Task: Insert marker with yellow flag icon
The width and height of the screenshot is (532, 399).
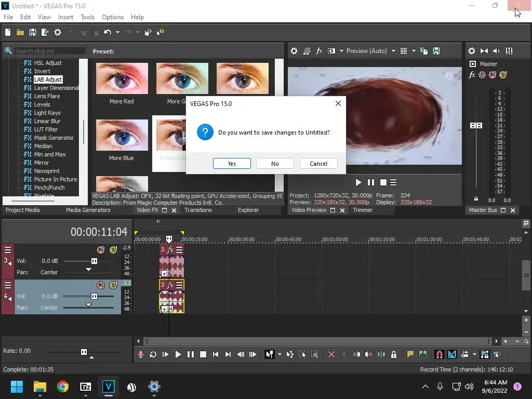Action: click(x=410, y=354)
